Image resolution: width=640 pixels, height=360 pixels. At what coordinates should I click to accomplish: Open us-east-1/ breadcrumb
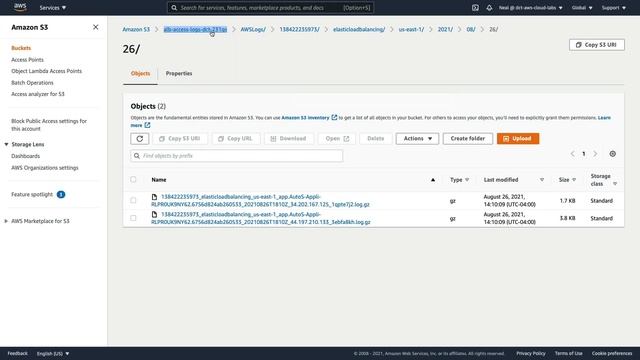click(x=411, y=29)
